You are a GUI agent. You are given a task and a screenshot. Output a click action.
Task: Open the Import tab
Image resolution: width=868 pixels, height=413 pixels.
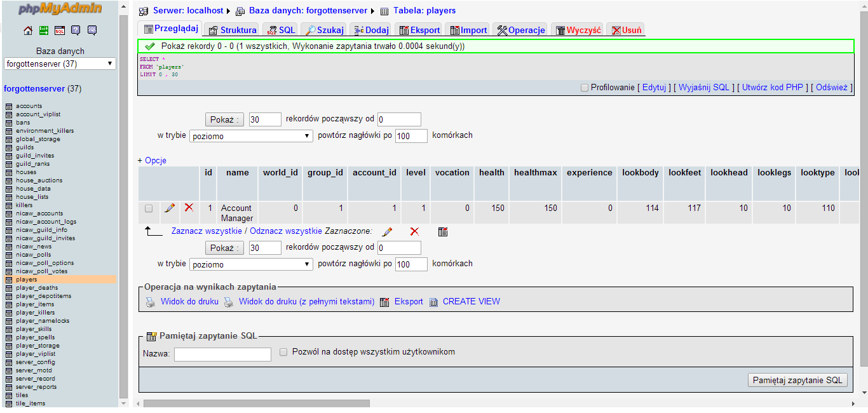coord(468,30)
